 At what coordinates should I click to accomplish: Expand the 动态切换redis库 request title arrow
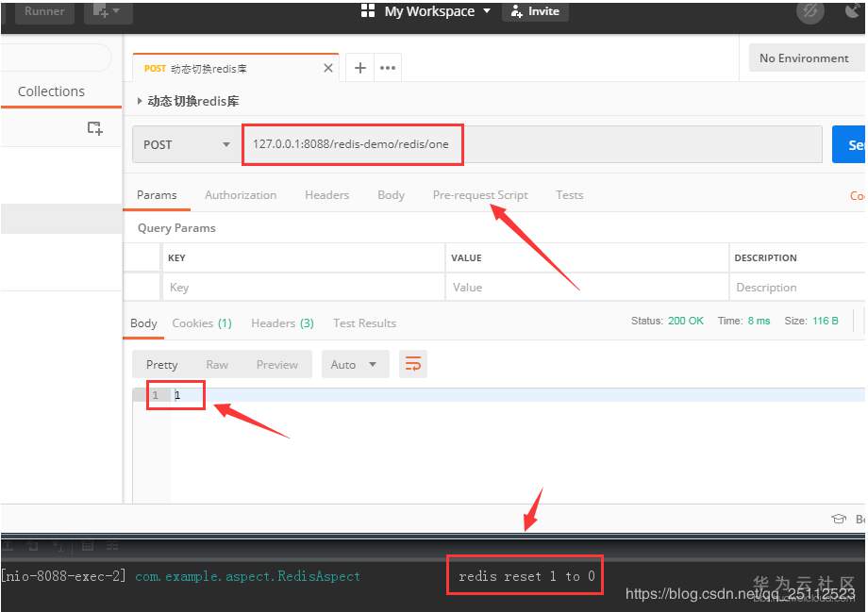(x=140, y=101)
